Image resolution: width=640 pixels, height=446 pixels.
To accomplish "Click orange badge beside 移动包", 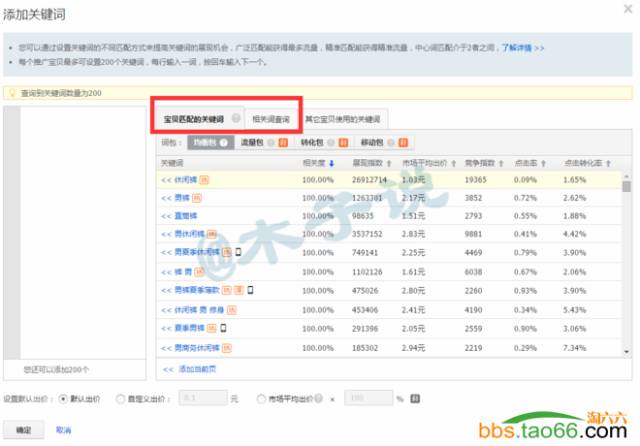I will pos(403,142).
